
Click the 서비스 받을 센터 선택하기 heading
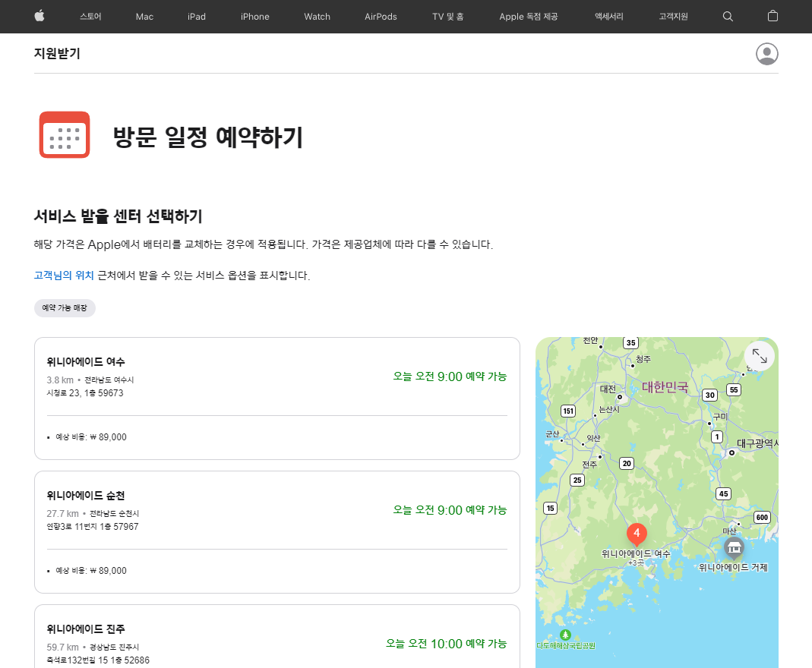118,216
